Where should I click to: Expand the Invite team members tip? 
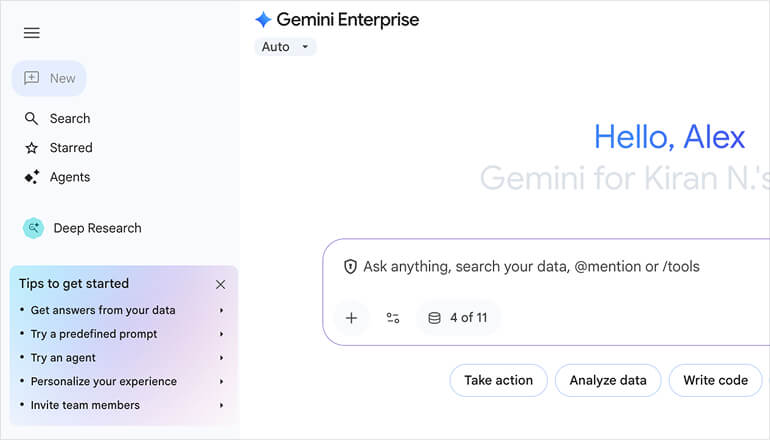(221, 405)
